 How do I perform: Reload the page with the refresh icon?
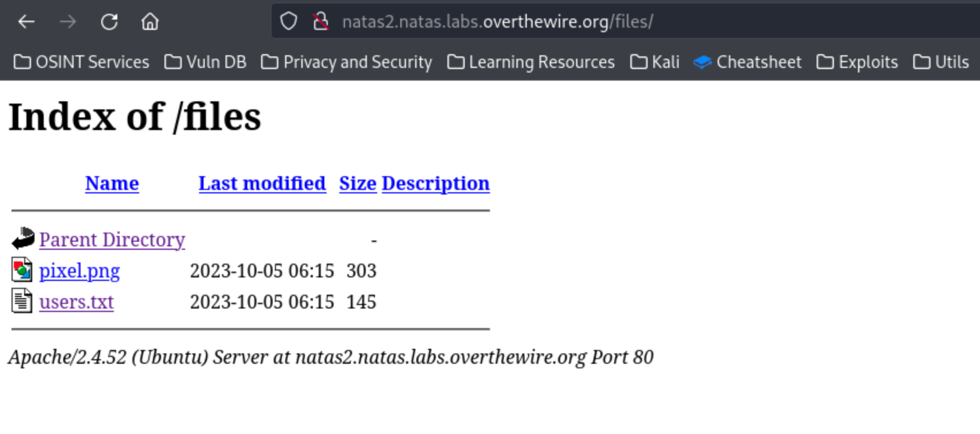pos(109,22)
